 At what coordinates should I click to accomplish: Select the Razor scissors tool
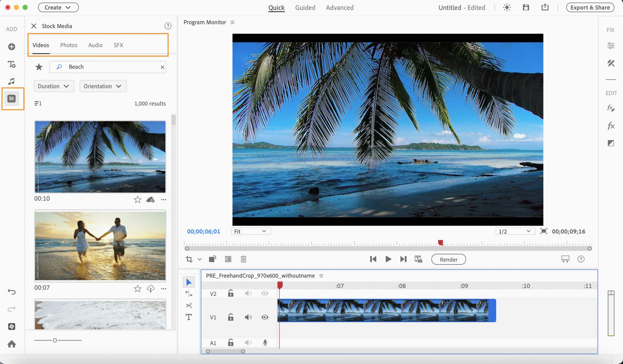point(189,305)
